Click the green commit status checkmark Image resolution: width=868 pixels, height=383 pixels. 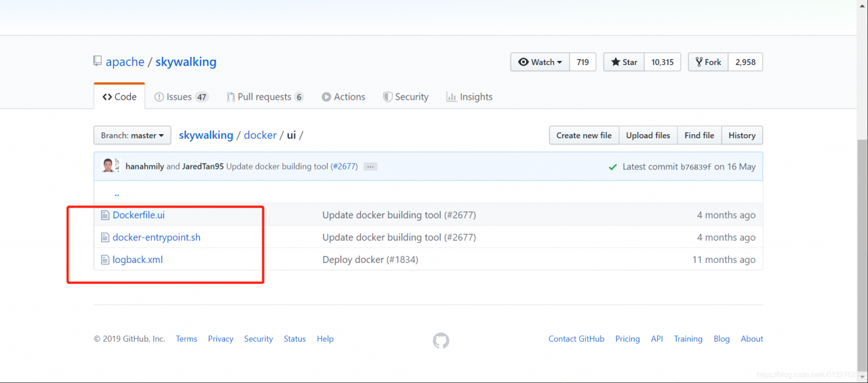613,167
